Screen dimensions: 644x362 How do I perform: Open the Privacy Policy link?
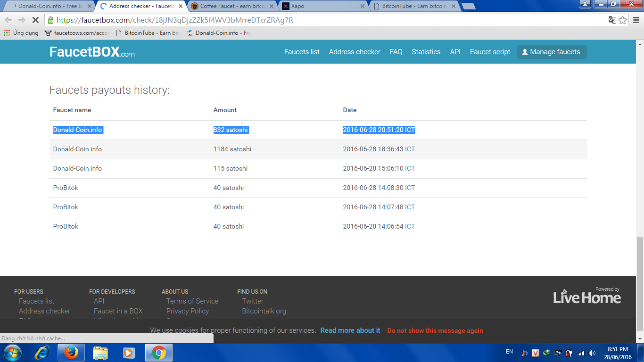[x=188, y=311]
